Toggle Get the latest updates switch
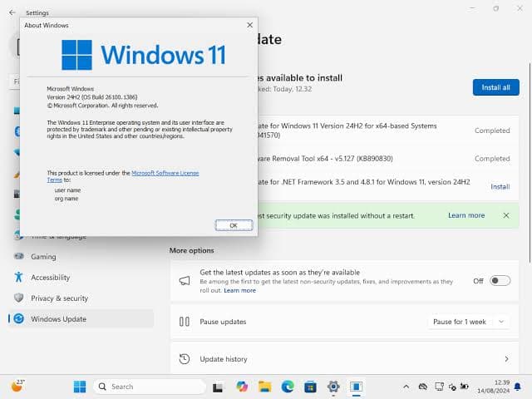Screen dimensions: 532x399 pos(500,281)
